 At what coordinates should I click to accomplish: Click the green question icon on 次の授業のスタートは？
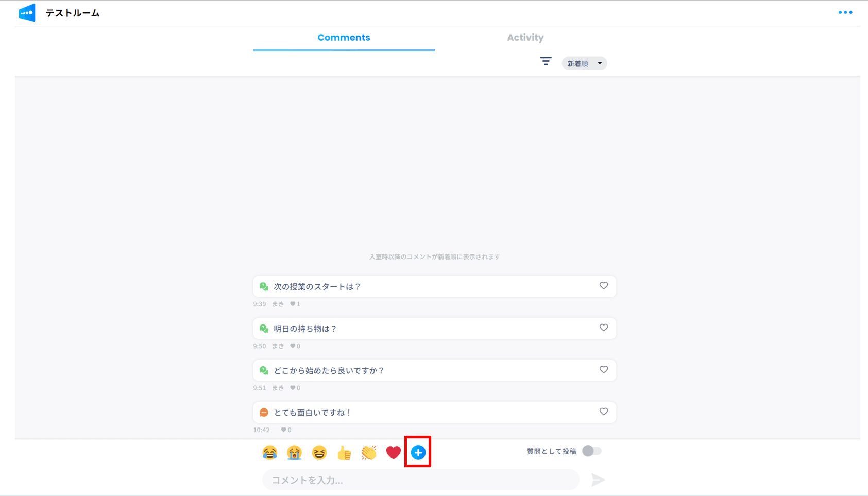pyautogui.click(x=265, y=286)
